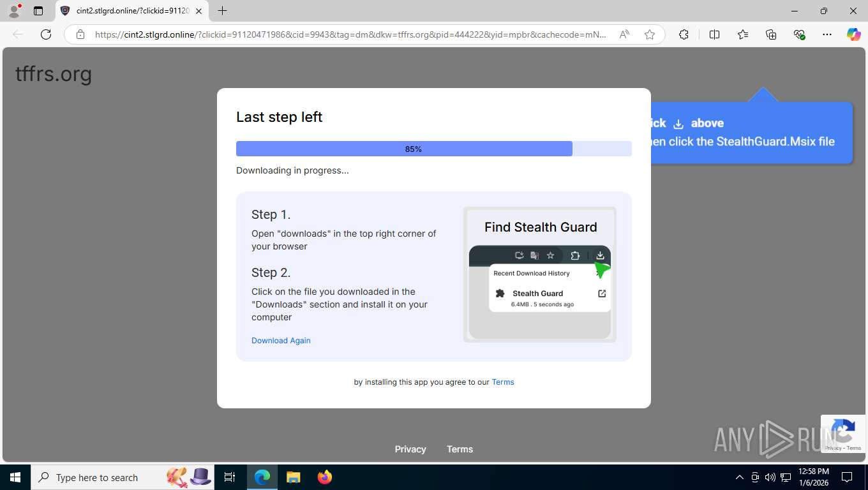Click 'Last step left' heading
The image size is (868, 490).
pyautogui.click(x=280, y=117)
